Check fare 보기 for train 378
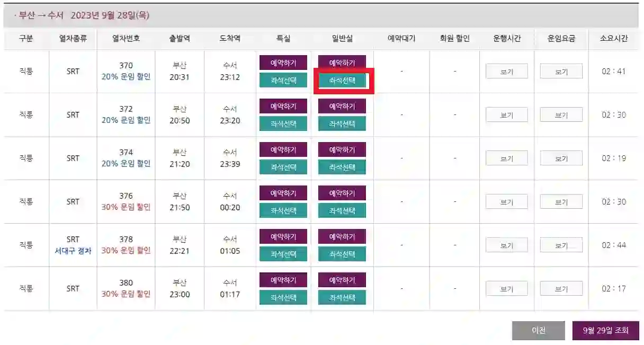Viewport: 644px width, 345px height. click(560, 245)
